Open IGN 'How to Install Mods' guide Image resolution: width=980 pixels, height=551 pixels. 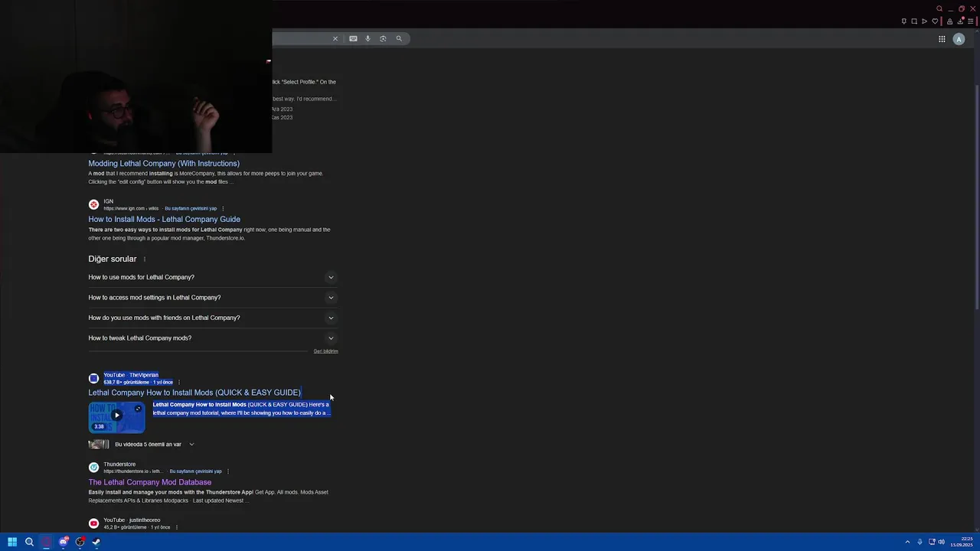point(164,220)
